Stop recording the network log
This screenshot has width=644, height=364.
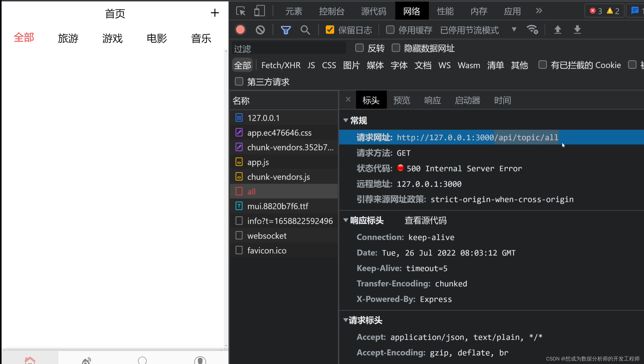[240, 30]
